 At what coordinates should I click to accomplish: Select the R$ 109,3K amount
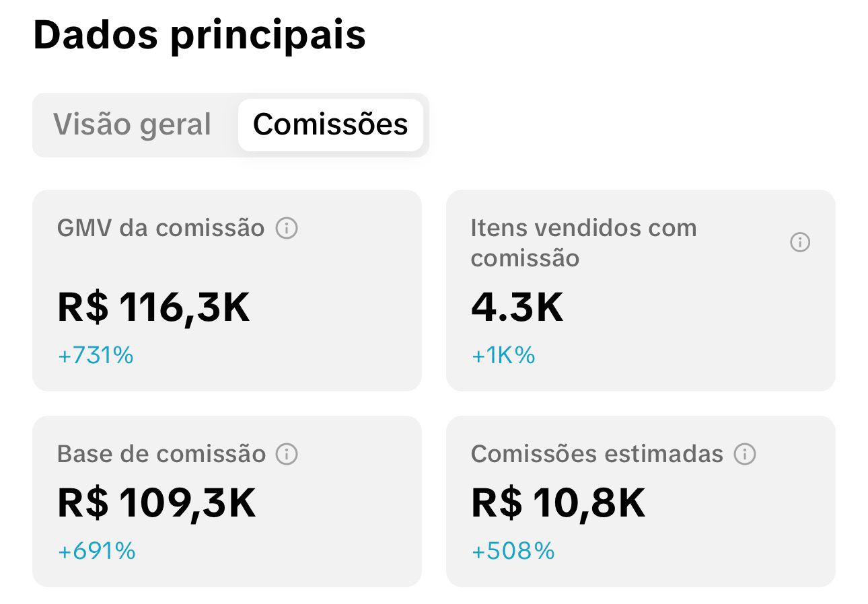157,503
